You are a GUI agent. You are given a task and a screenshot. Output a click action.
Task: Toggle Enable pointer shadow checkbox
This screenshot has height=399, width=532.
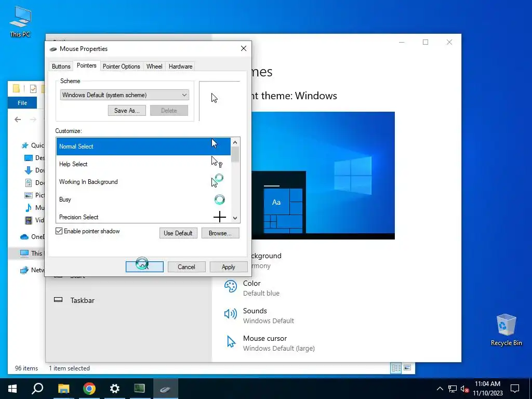tap(59, 231)
